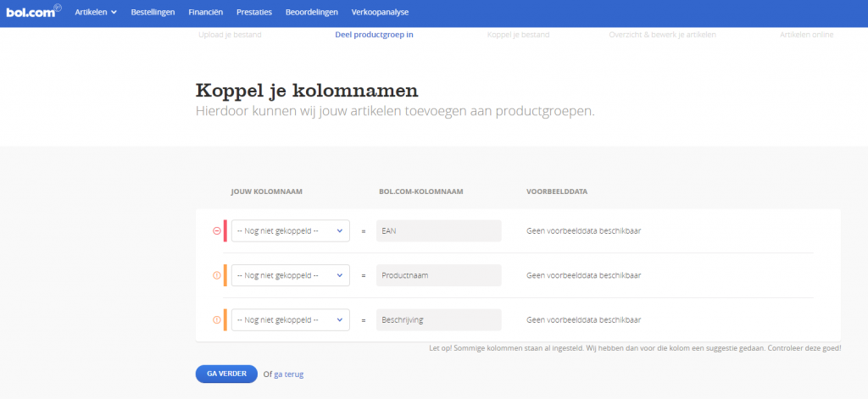The width and height of the screenshot is (868, 399).
Task: Open the column dropdown for Productnaam
Action: pyautogui.click(x=290, y=275)
